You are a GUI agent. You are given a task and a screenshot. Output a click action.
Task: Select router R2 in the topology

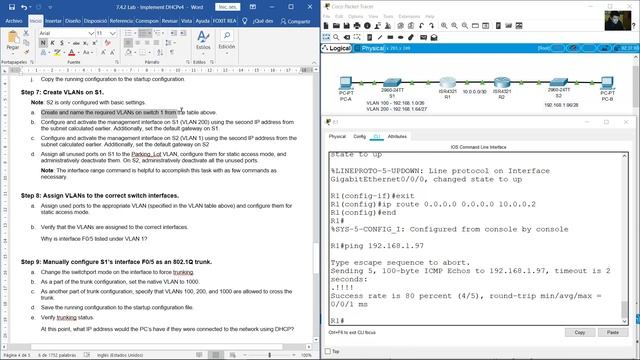point(502,82)
